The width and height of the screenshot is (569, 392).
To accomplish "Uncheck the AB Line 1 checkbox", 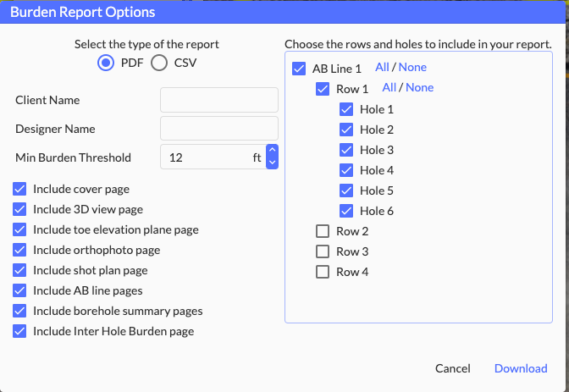I will (x=299, y=69).
